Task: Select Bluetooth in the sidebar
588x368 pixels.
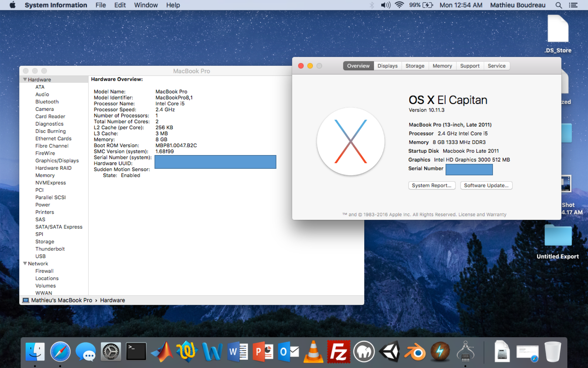Action: click(x=47, y=102)
